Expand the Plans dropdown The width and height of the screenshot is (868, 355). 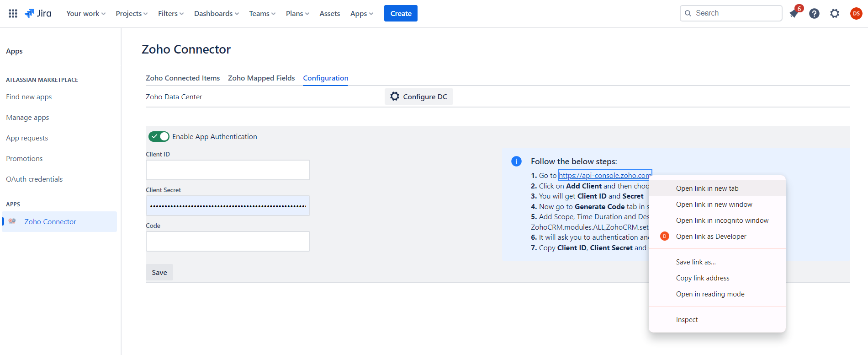(x=297, y=14)
